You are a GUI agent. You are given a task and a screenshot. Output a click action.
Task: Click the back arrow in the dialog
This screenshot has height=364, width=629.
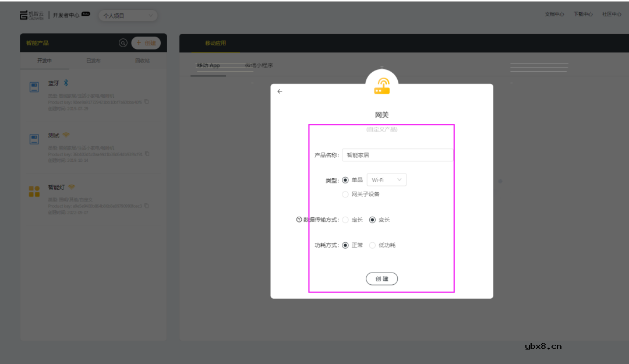click(280, 91)
